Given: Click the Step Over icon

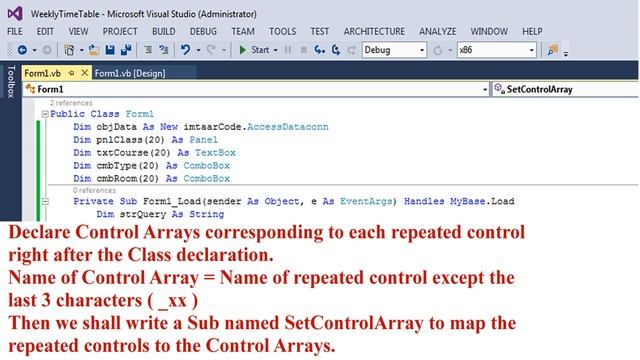Looking at the screenshot, I should [336, 50].
